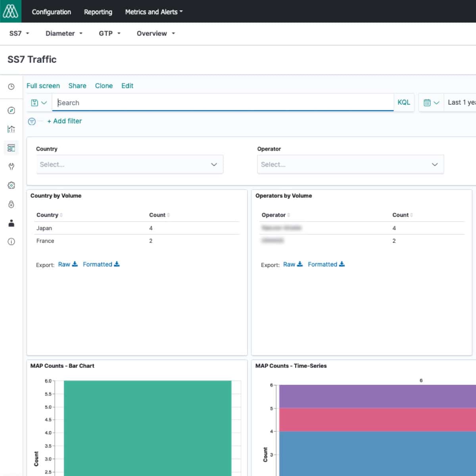Image resolution: width=476 pixels, height=476 pixels.
Task: Select the France row in Country table
Action: coord(137,241)
